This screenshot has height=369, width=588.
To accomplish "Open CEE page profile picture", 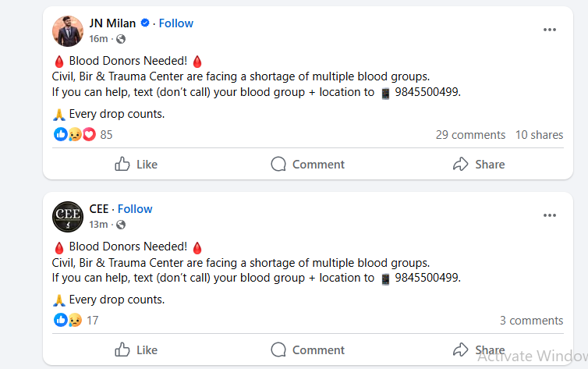I will 68,216.
